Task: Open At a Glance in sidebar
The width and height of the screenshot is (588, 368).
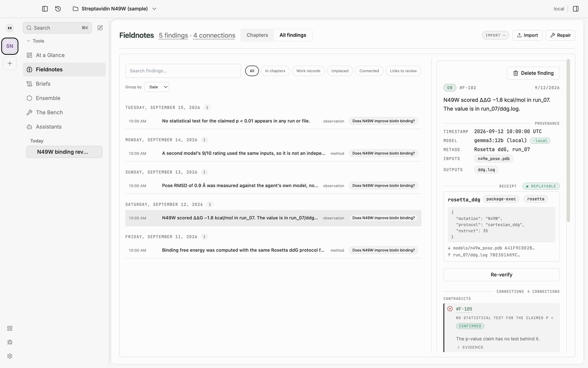Action: (x=64, y=55)
